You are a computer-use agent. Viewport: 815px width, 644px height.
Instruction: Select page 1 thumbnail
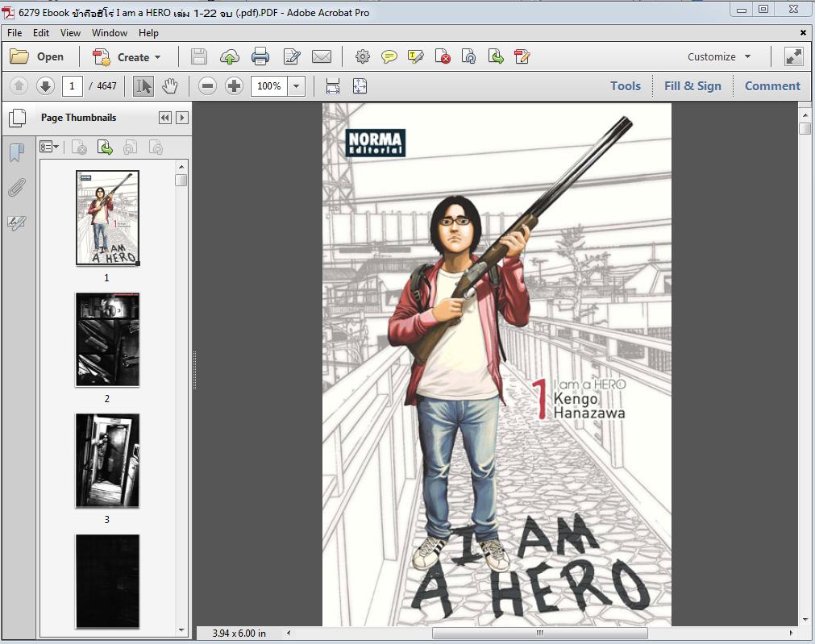pos(107,218)
